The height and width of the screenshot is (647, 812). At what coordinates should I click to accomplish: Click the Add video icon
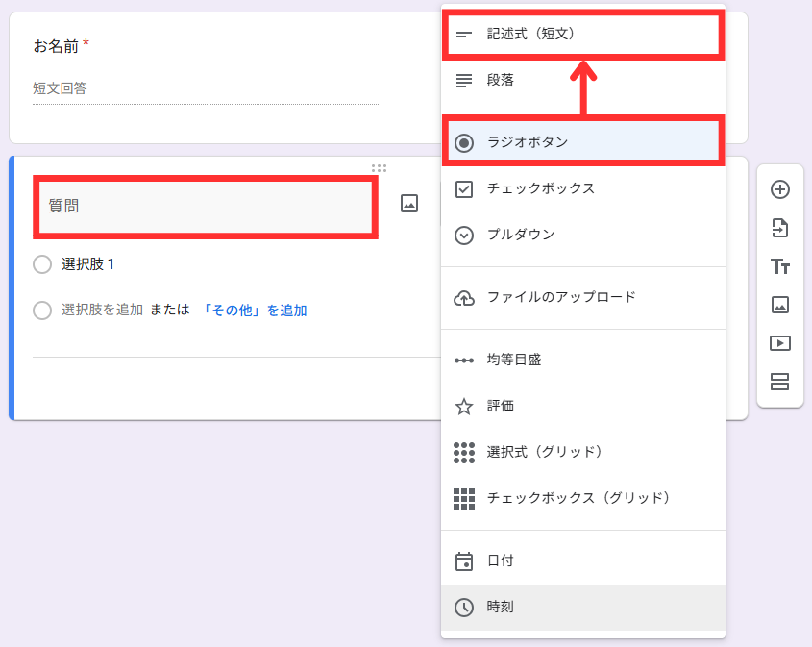(780, 343)
